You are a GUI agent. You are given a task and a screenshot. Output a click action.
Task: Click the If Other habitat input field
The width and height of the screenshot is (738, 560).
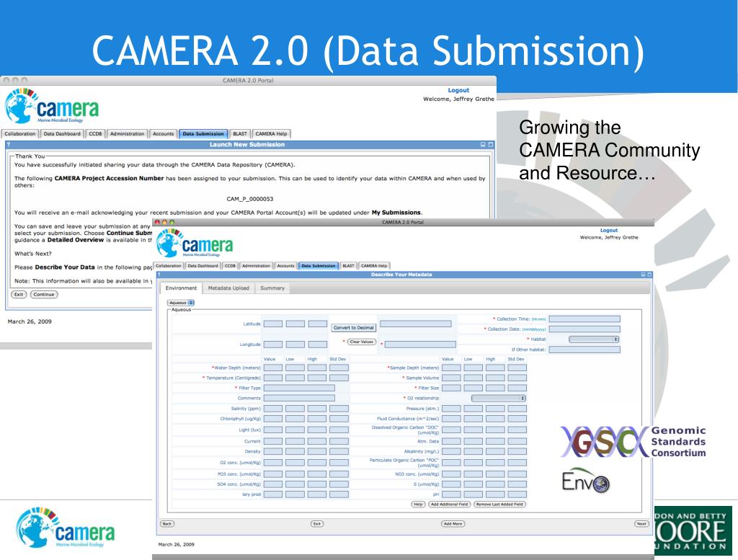(584, 350)
